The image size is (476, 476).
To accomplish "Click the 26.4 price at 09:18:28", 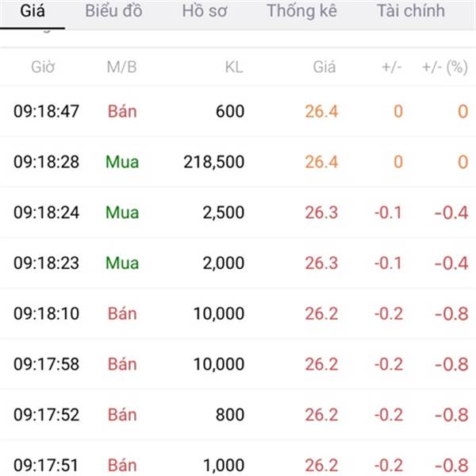I will (321, 162).
